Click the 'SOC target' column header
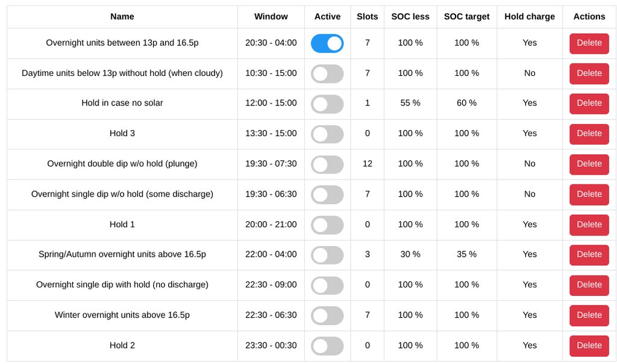 tap(466, 17)
